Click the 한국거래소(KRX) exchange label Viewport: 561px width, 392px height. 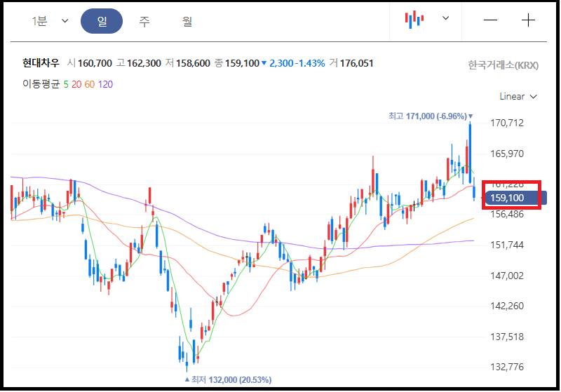click(x=503, y=65)
